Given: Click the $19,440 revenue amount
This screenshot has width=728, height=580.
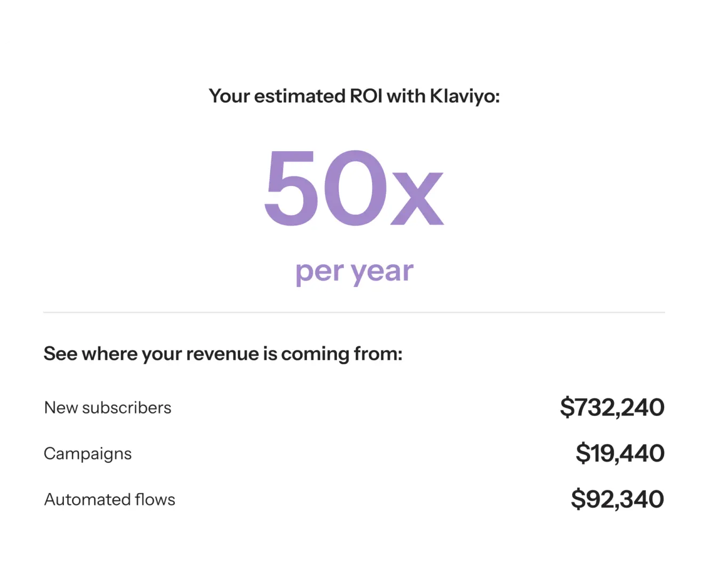Looking at the screenshot, I should pyautogui.click(x=620, y=453).
